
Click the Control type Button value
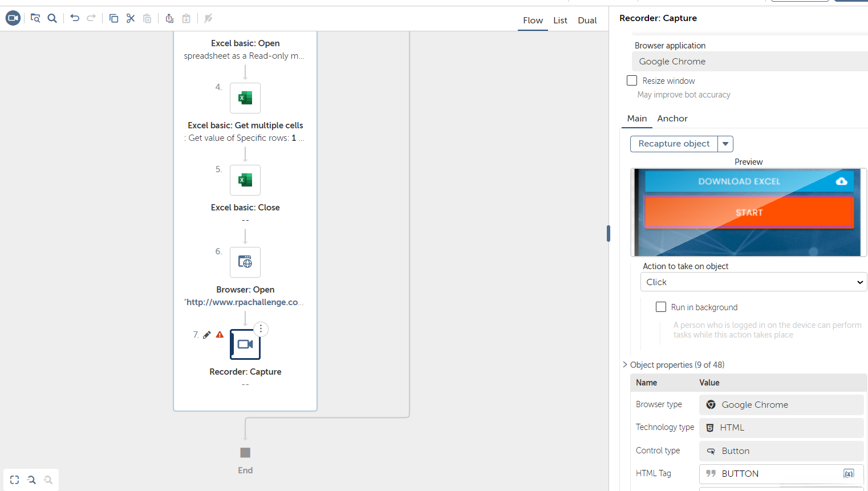coord(781,451)
